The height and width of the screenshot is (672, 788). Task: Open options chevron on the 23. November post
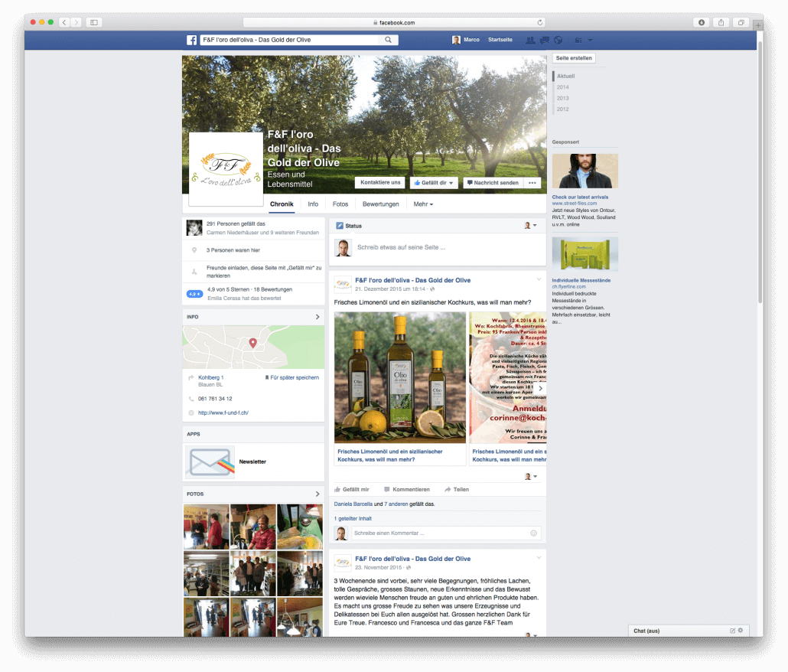click(539, 558)
